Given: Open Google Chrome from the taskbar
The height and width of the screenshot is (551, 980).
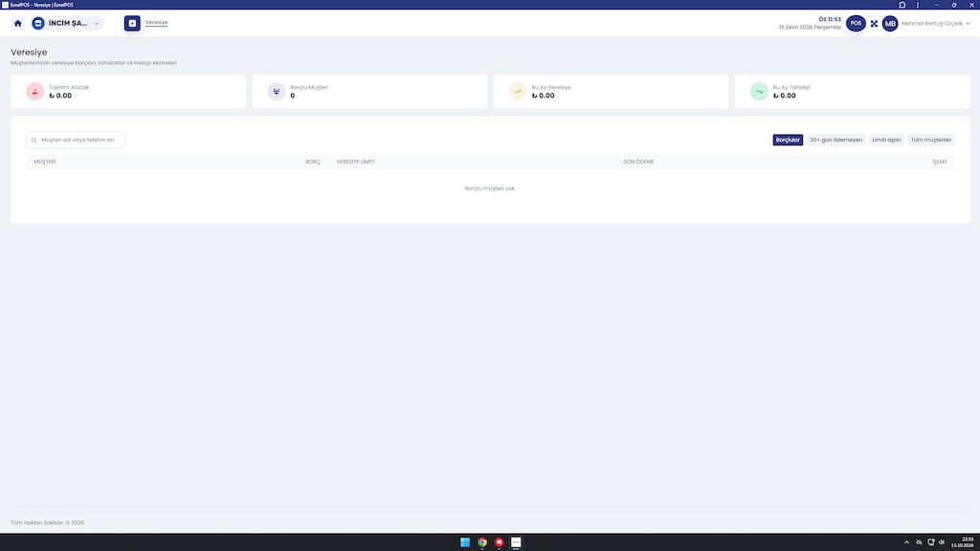Looking at the screenshot, I should (x=482, y=542).
